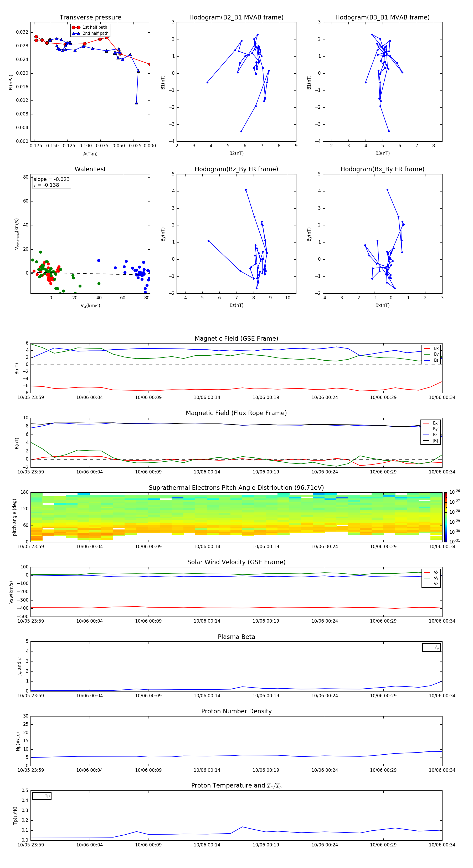This screenshot has width=473, height=868.
Task: Click the 'Bz' entry in GSE legend
Action: point(431,361)
